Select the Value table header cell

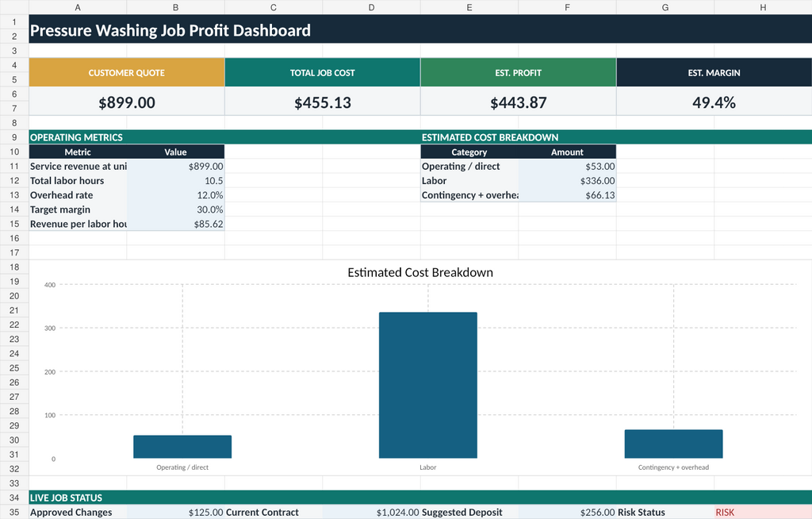pos(175,152)
